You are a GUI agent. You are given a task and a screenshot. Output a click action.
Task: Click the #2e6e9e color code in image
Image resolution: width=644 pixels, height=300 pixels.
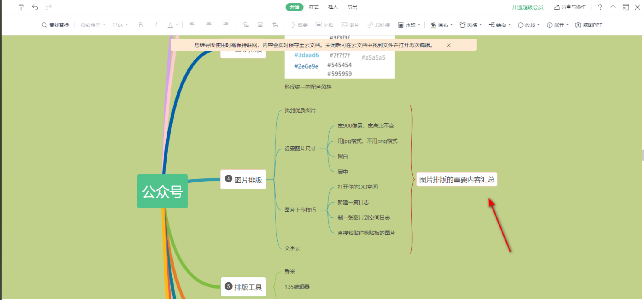click(306, 66)
